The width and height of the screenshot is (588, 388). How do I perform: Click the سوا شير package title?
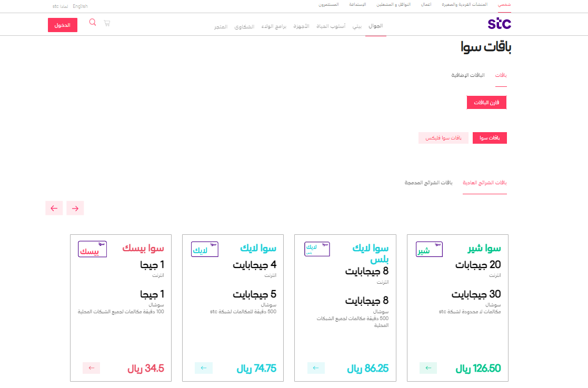(x=484, y=248)
